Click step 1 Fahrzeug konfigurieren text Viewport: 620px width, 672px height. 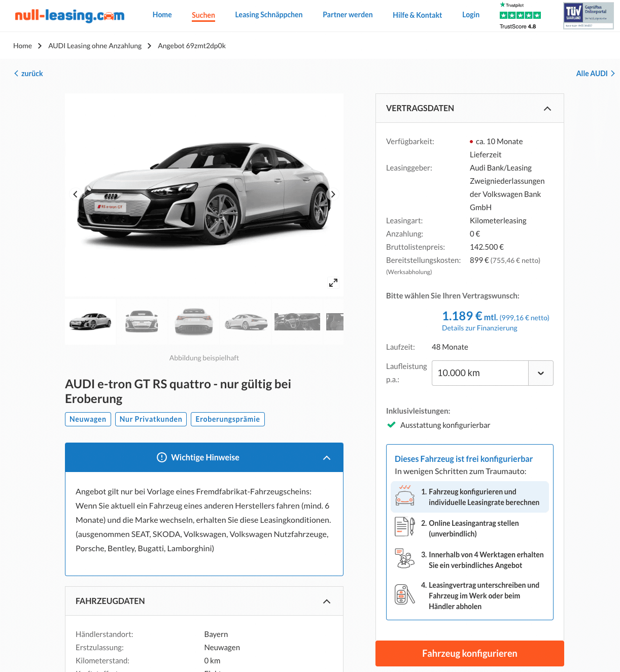click(480, 497)
